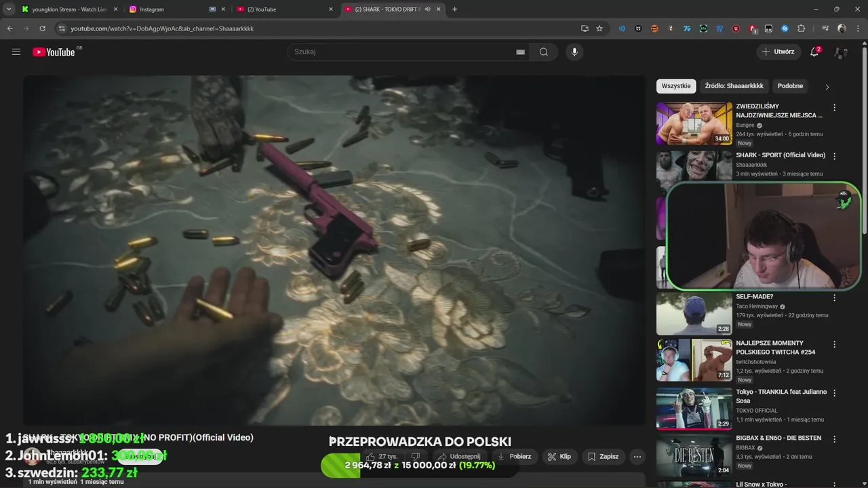868x488 pixels.
Task: Open the Tokyo - TRANKILA video thumbnail
Action: (x=694, y=409)
